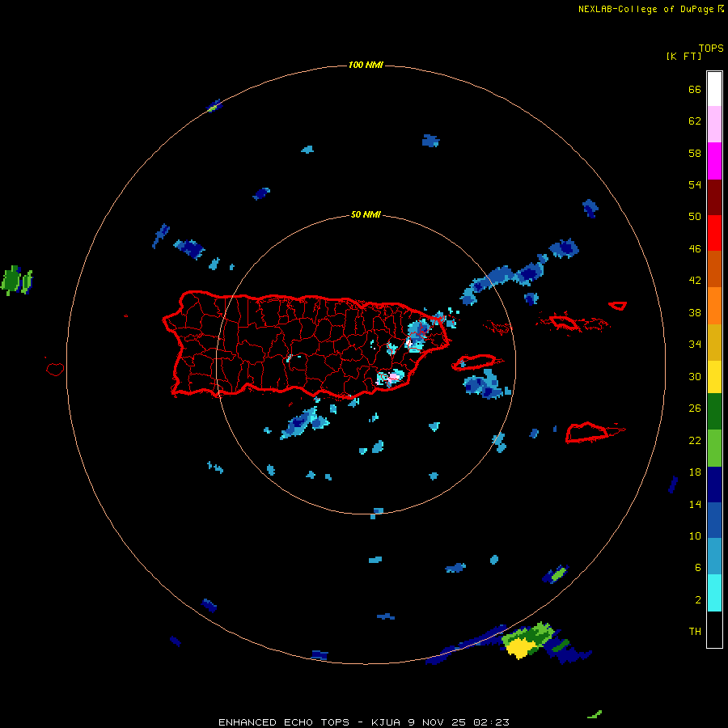
Task: Select the black TH swatch at legend bottom
Action: click(x=714, y=629)
